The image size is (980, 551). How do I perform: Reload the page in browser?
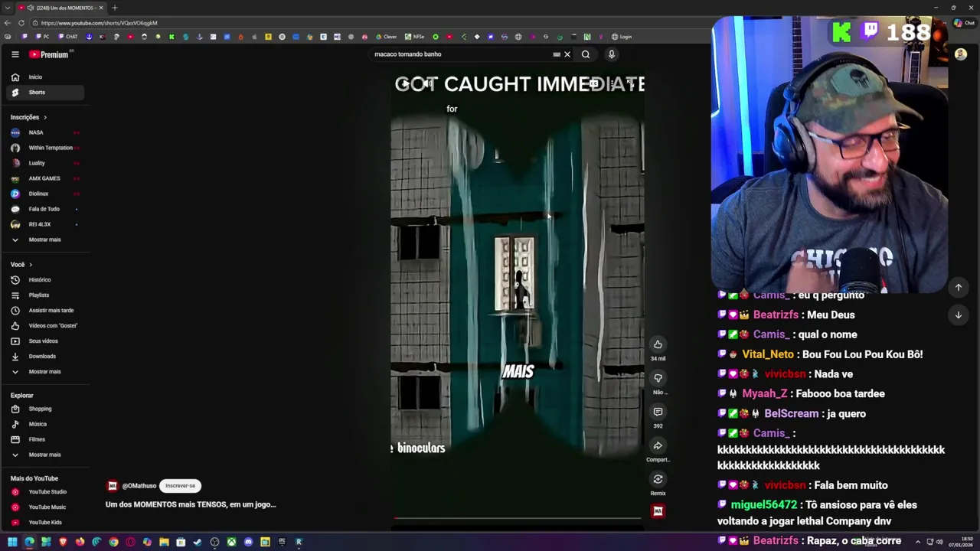click(x=21, y=23)
